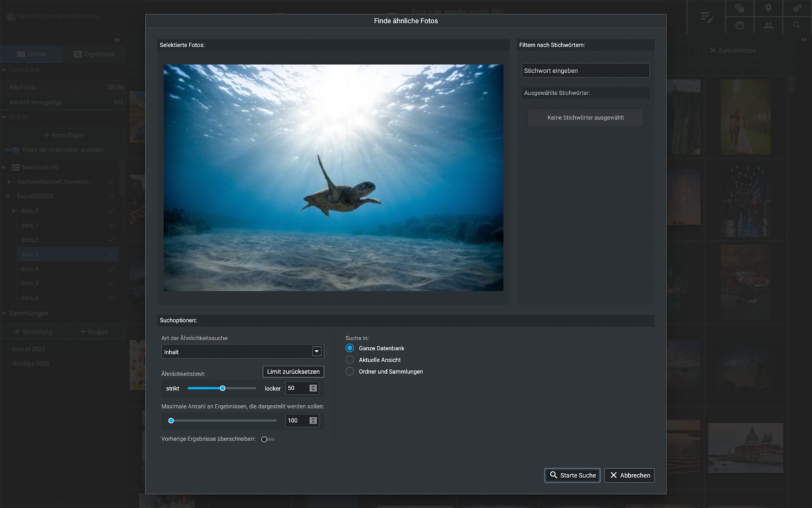Click the Sammlung add button
The height and width of the screenshot is (508, 812).
(32, 332)
